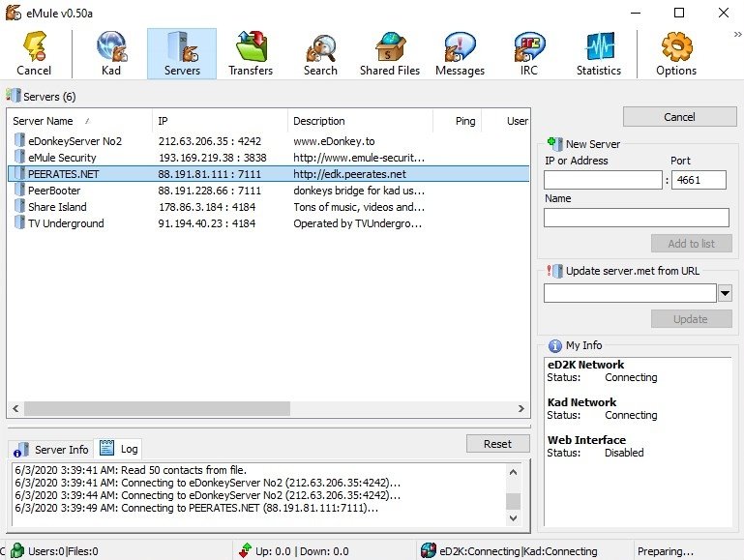Open the Shared Files view

390,52
